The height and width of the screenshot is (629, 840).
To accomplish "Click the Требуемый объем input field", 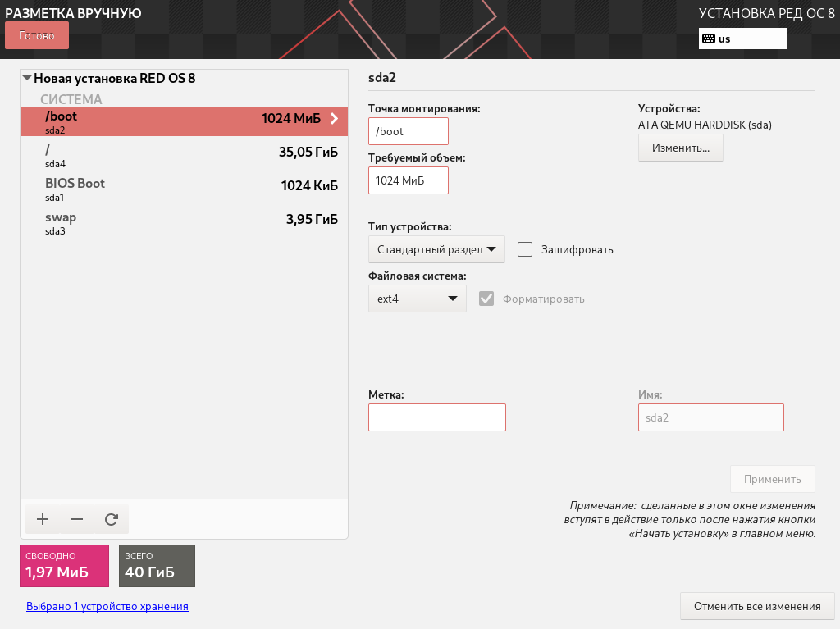I will point(409,180).
